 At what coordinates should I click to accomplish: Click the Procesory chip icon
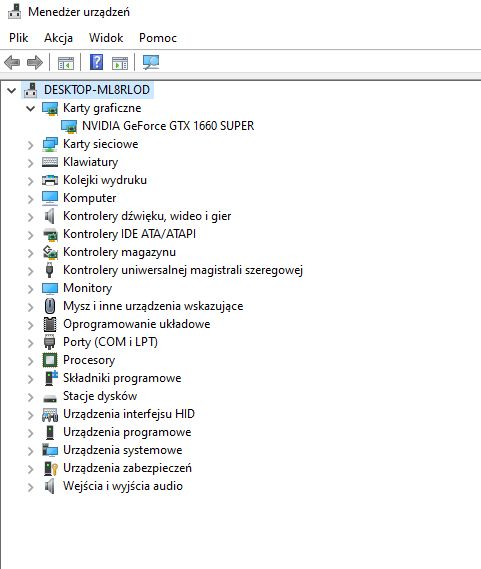click(50, 360)
